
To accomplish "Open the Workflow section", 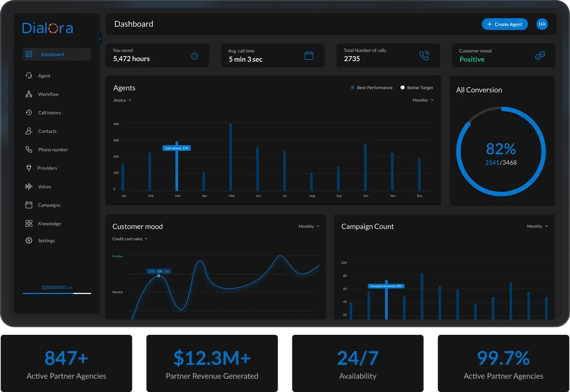I will (47, 94).
